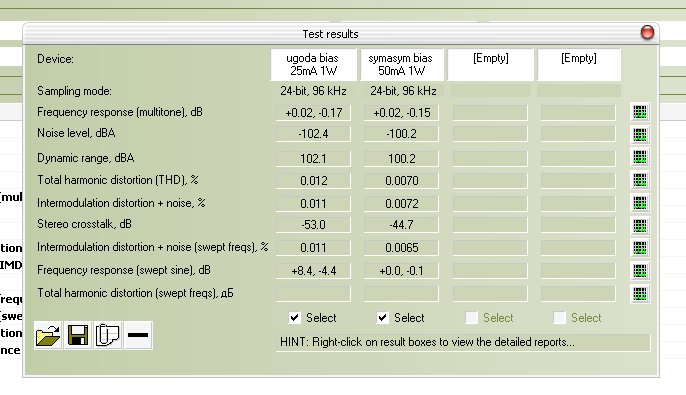Open graph icon for Total harmonic distortion (THD) row
The height and width of the screenshot is (395, 686).
click(640, 180)
